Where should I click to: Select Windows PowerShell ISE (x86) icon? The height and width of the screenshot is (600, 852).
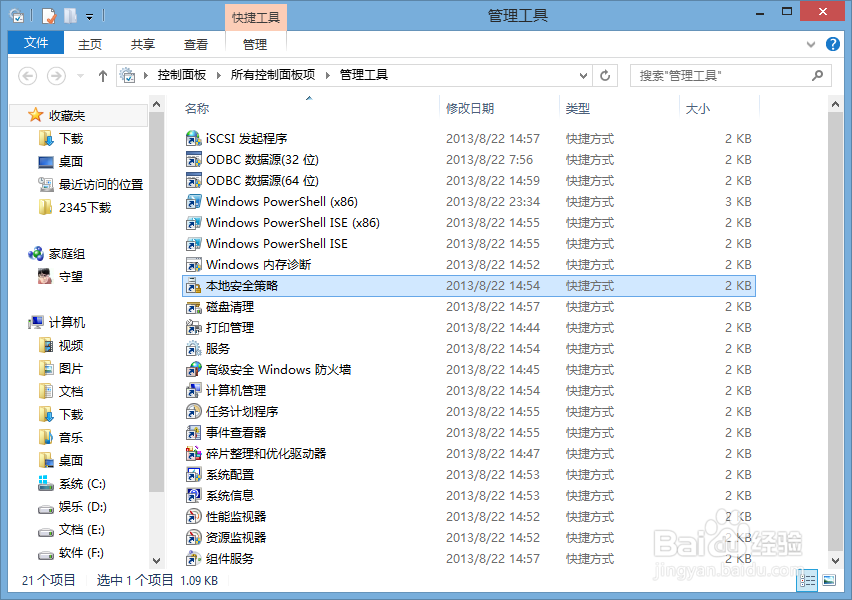193,223
